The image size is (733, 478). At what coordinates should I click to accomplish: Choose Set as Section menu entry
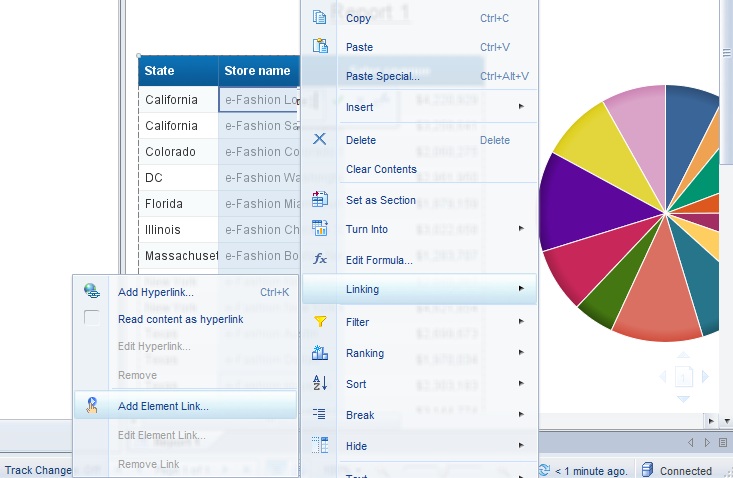pos(420,200)
